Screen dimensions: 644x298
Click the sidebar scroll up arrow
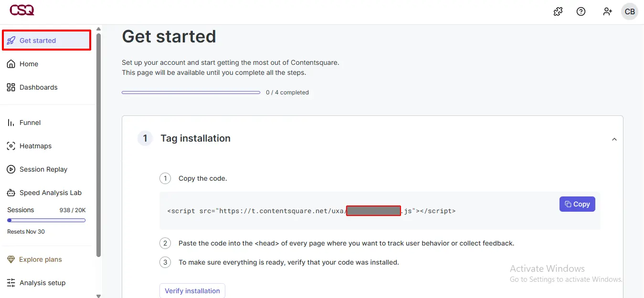98,29
